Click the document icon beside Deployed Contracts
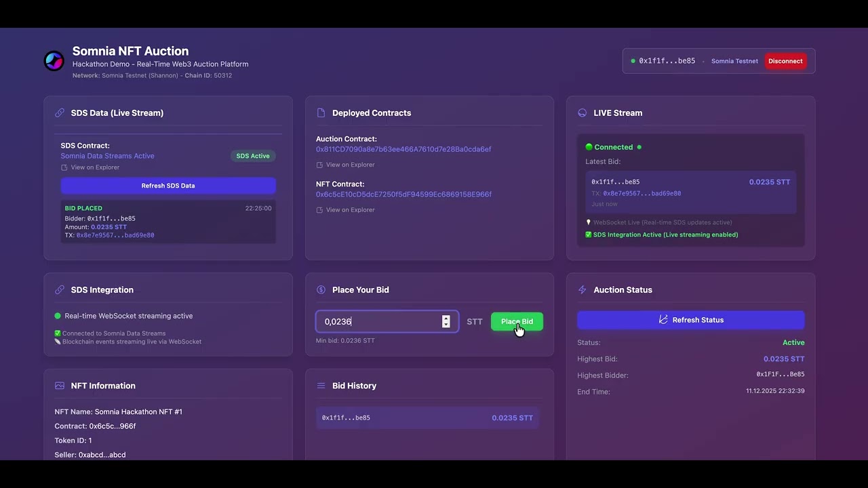The image size is (868, 488). point(321,113)
